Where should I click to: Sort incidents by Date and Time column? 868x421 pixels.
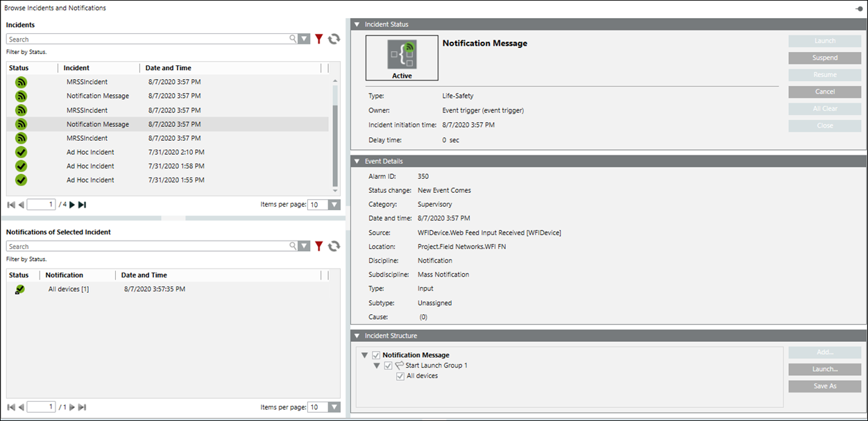(168, 68)
